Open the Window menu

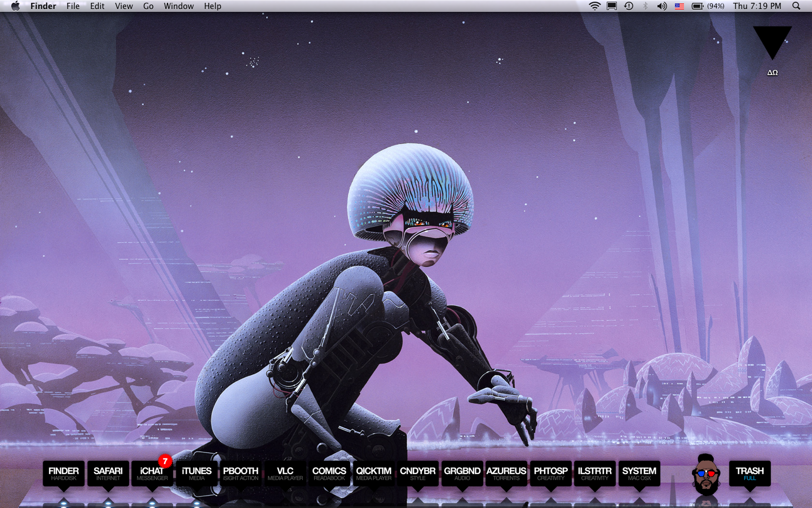(179, 6)
